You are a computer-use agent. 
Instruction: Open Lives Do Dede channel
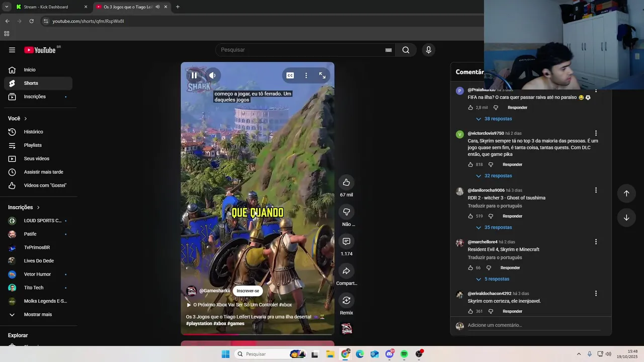pyautogui.click(x=38, y=261)
